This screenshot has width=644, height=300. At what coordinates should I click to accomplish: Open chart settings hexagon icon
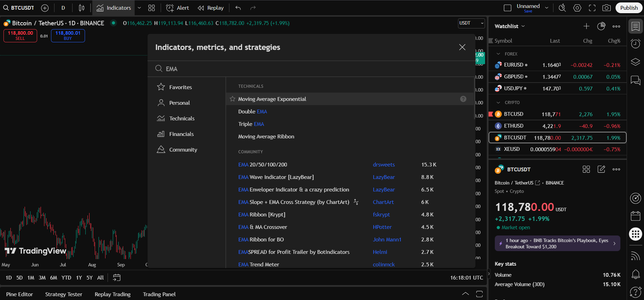pyautogui.click(x=577, y=8)
